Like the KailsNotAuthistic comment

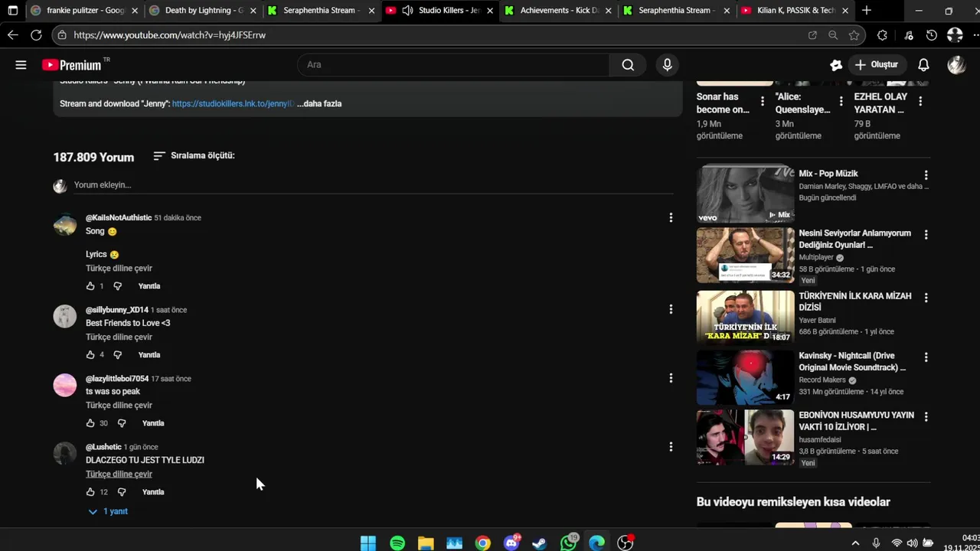click(x=90, y=286)
